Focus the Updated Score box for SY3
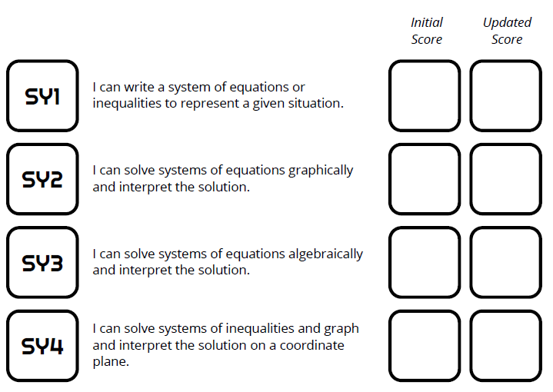 [x=506, y=263]
